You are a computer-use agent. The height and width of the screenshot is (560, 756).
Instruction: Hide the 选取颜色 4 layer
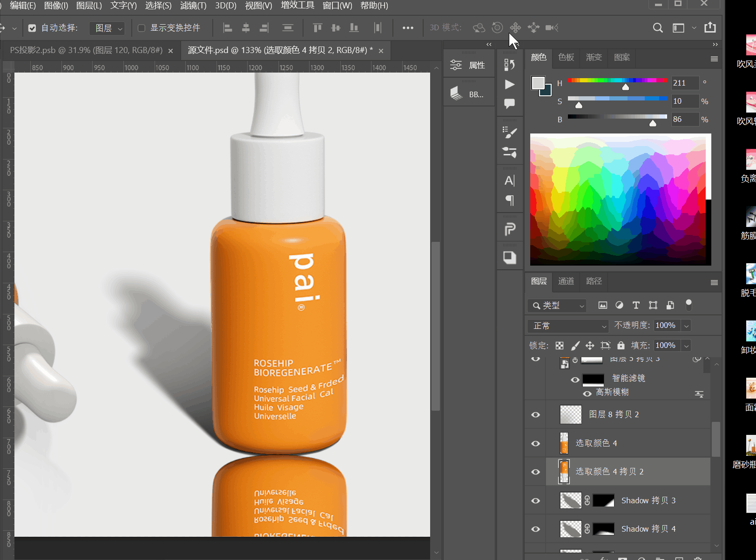536,443
